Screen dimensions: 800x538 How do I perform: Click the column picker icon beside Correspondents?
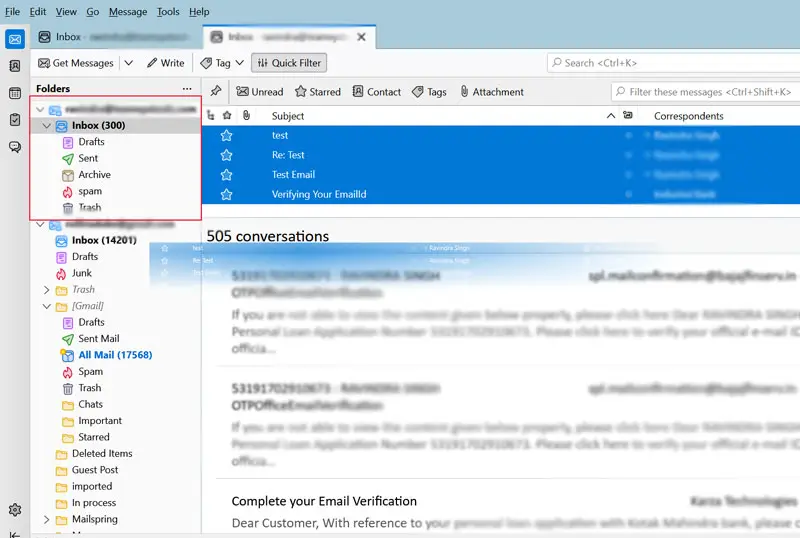[x=628, y=116]
